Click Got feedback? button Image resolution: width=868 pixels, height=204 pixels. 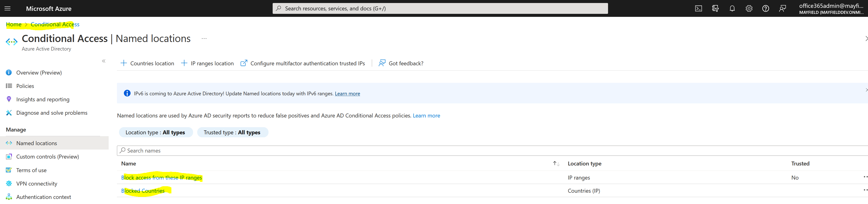401,63
